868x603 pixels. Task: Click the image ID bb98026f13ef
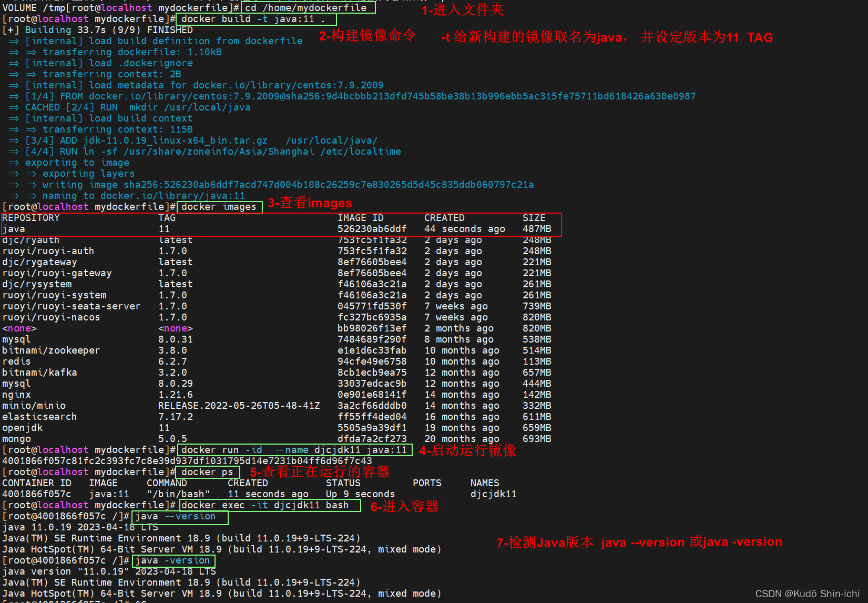(x=372, y=328)
